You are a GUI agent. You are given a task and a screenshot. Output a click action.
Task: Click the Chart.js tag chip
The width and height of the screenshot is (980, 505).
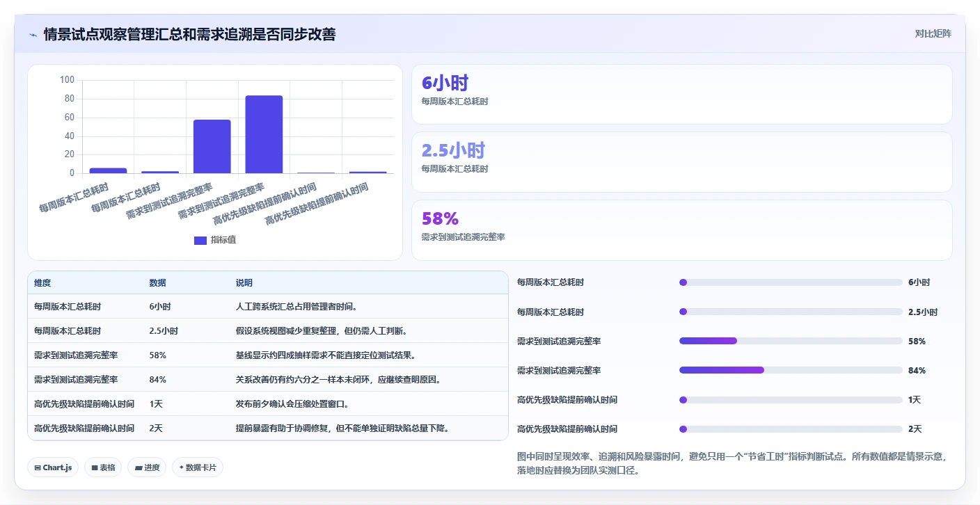point(53,467)
